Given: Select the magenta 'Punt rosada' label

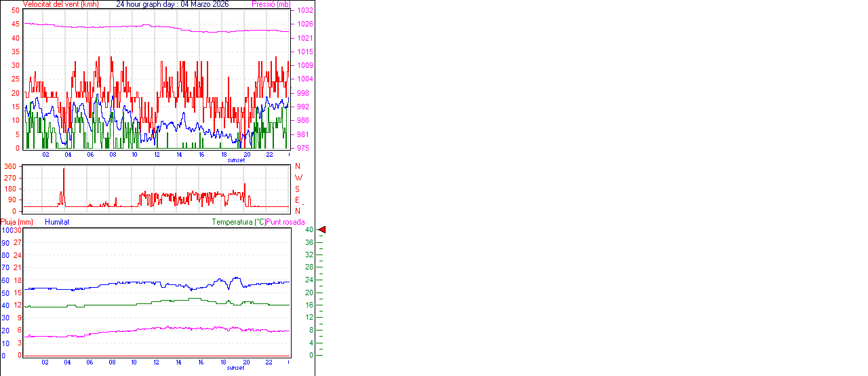Looking at the screenshot, I should click(285, 222).
